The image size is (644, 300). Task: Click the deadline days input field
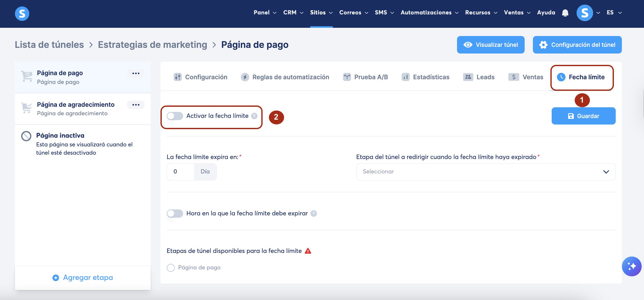(x=181, y=172)
